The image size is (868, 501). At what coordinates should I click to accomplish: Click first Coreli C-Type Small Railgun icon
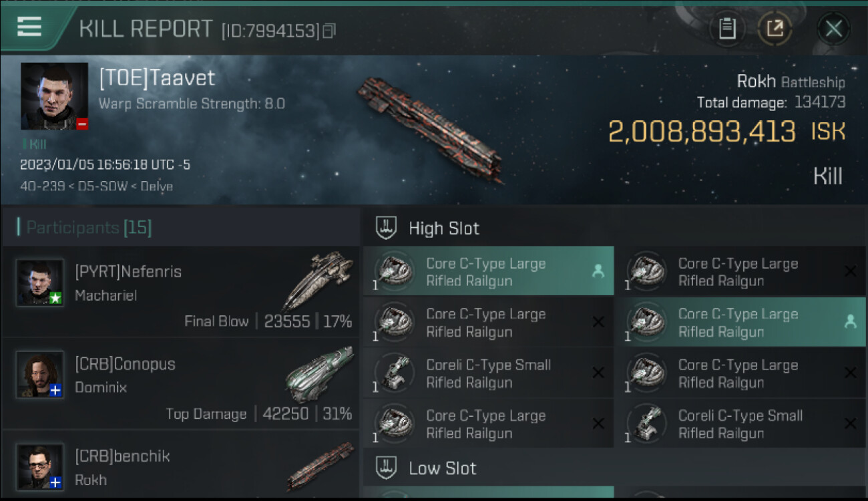coord(395,373)
